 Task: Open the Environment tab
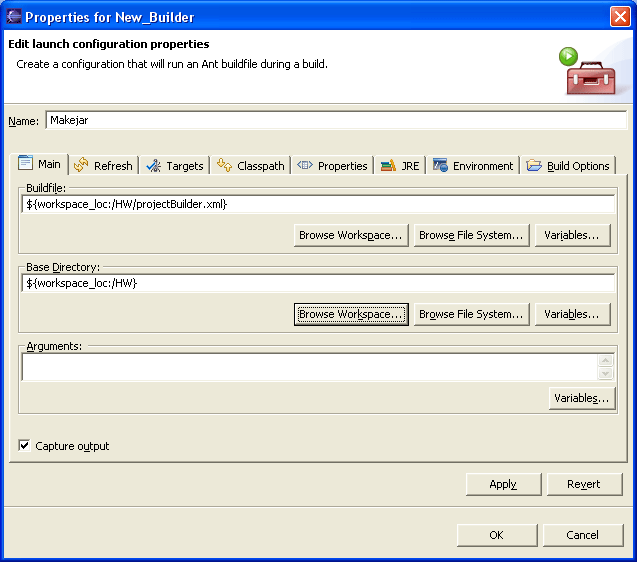473,165
